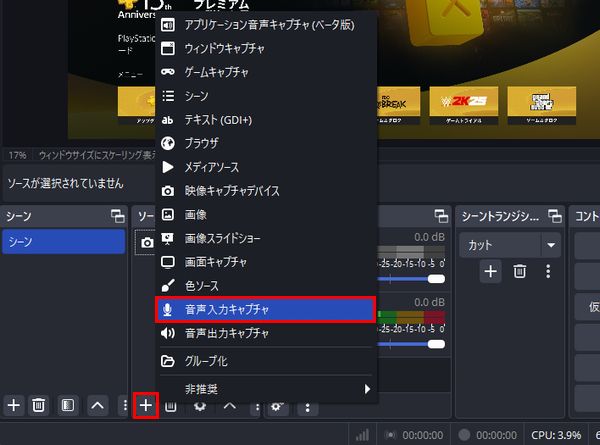This screenshot has width=600, height=445.
Task: Click the upper 0.0 dB level readout
Action: pos(429,237)
